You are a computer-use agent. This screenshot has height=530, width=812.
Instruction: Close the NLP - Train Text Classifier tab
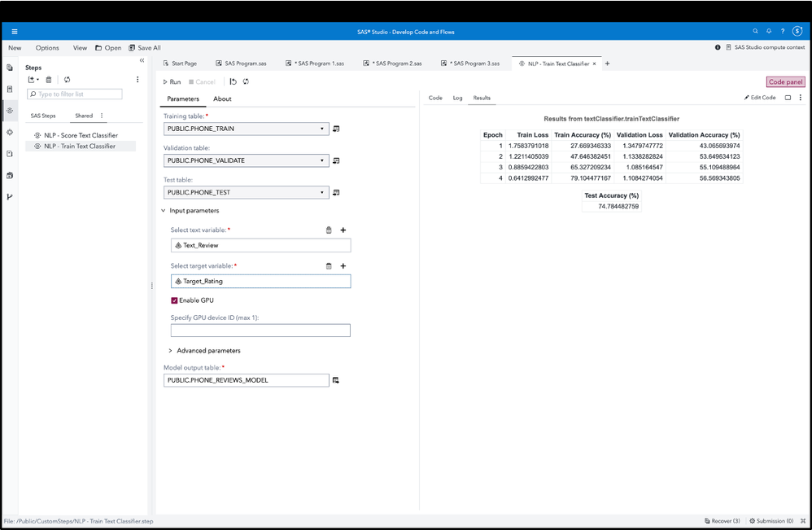pos(594,64)
